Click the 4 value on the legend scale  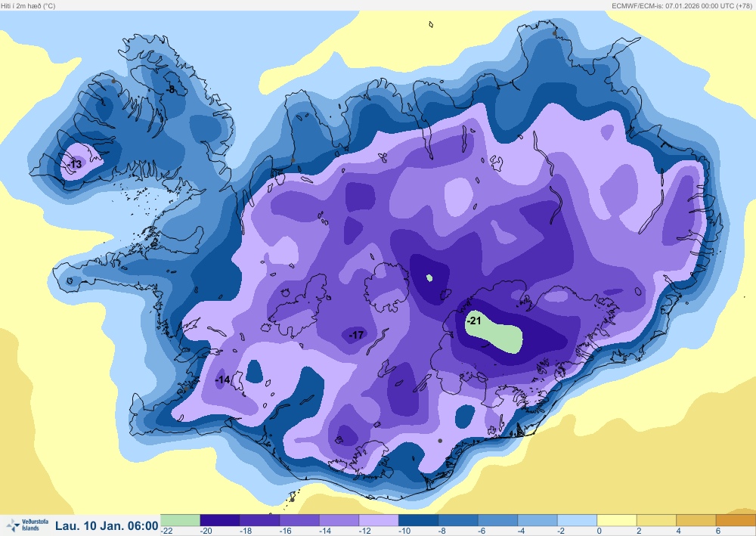coord(679,531)
